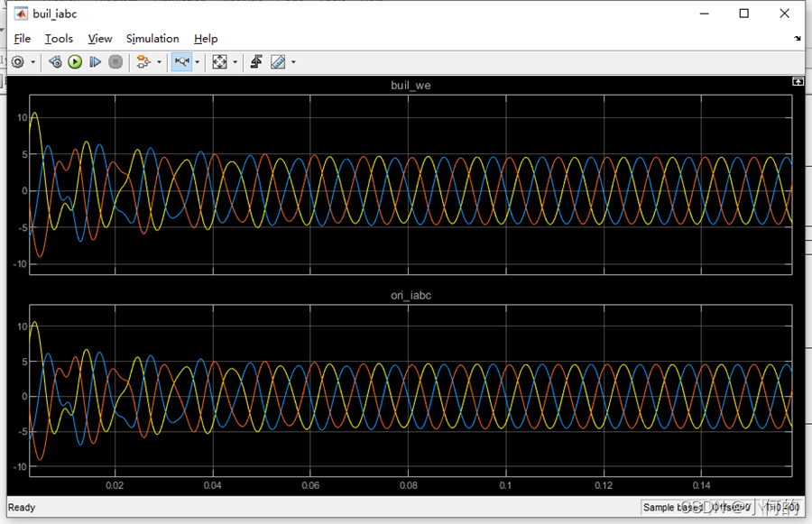
Task: Click the Highlight Simulink block icon
Action: click(x=143, y=62)
